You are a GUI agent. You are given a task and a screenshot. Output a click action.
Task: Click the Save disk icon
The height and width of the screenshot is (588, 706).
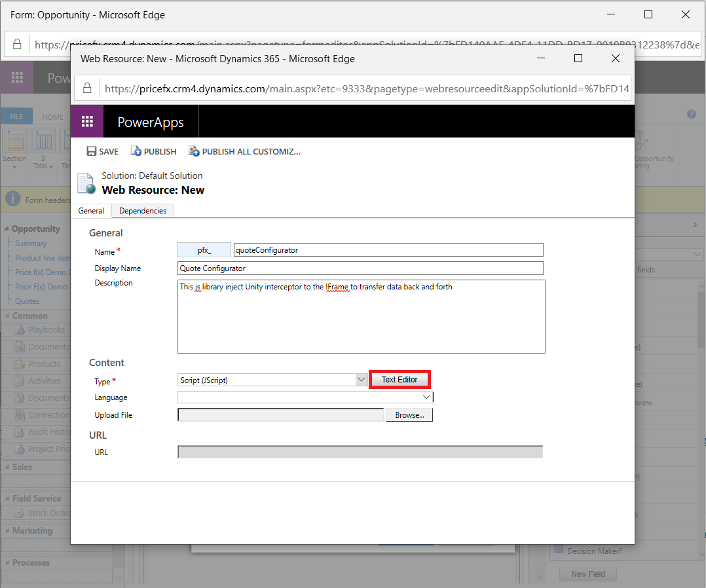coord(92,151)
